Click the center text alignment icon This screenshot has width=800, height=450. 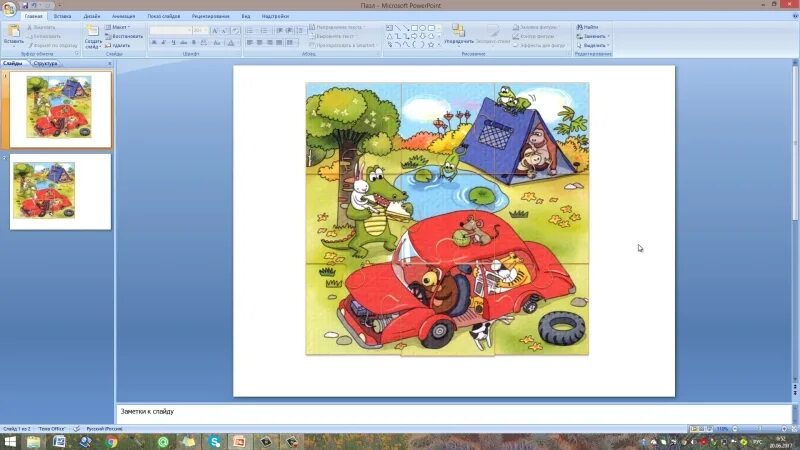pyautogui.click(x=260, y=43)
